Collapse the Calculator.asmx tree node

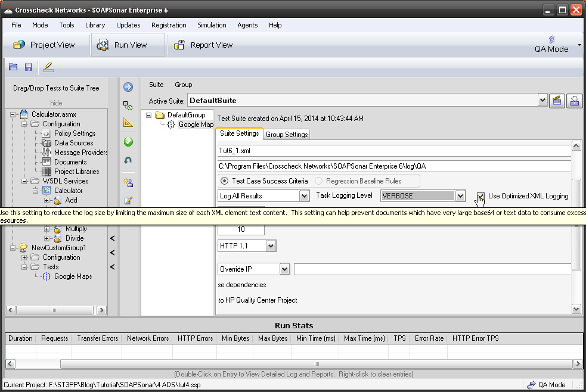(13, 114)
